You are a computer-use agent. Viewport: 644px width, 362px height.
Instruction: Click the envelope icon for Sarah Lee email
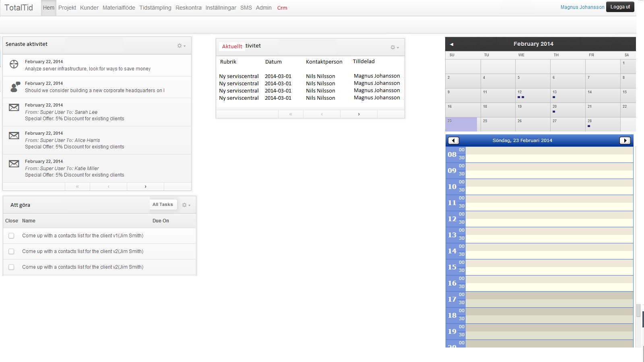click(x=14, y=107)
